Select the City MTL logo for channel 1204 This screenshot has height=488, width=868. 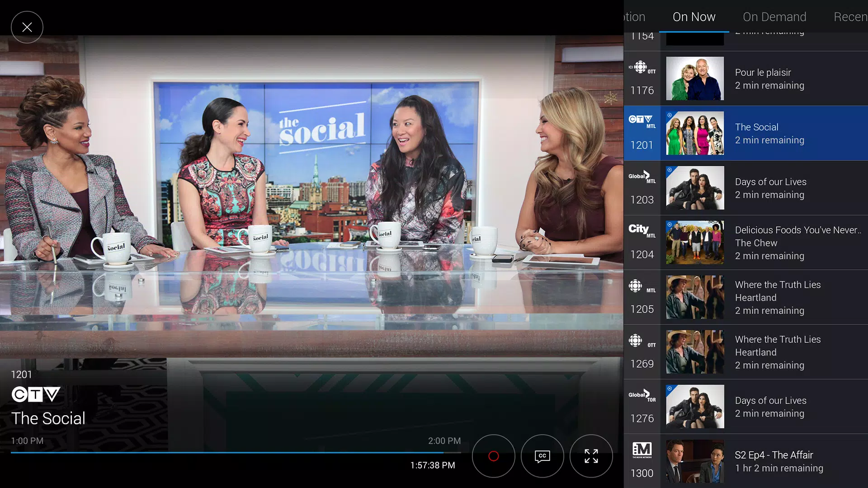point(641,232)
